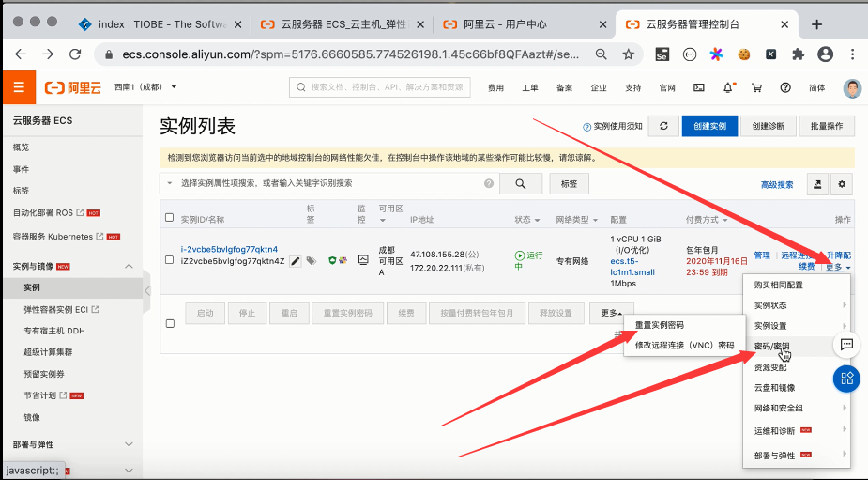The height and width of the screenshot is (480, 868).
Task: Click the instance tag icon
Action: pyautogui.click(x=312, y=260)
